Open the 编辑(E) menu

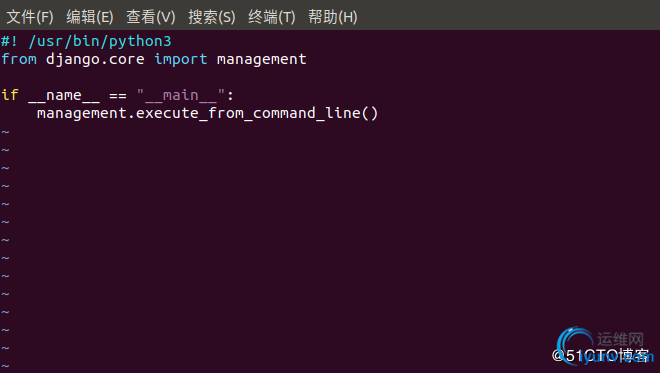pyautogui.click(x=90, y=17)
